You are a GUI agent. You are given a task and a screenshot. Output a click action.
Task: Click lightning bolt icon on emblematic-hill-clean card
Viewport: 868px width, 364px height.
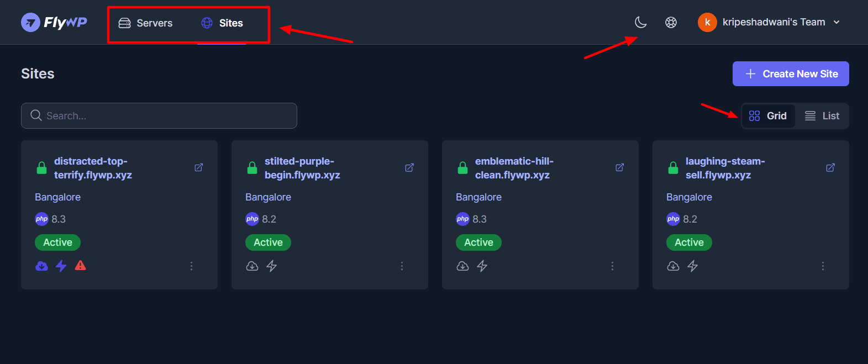click(x=482, y=266)
